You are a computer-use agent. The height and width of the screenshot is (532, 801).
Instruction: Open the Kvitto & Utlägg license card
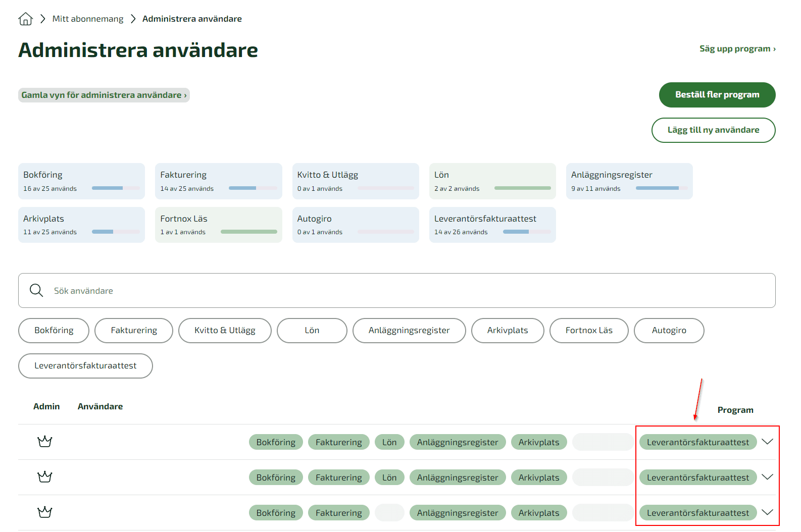tap(356, 181)
